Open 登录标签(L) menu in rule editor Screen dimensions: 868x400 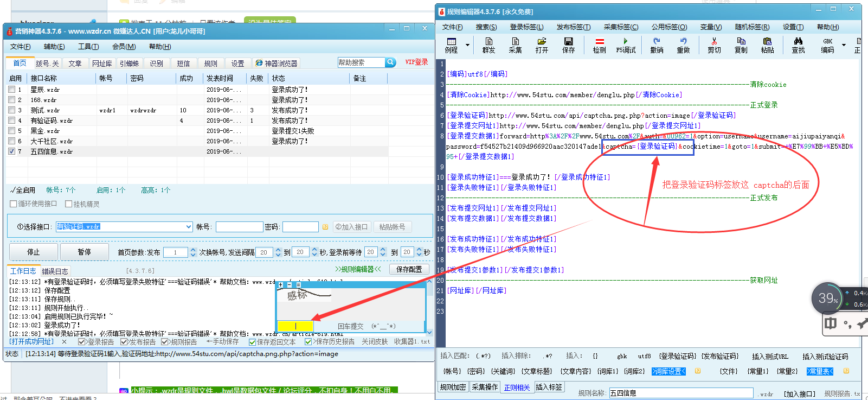pyautogui.click(x=526, y=27)
